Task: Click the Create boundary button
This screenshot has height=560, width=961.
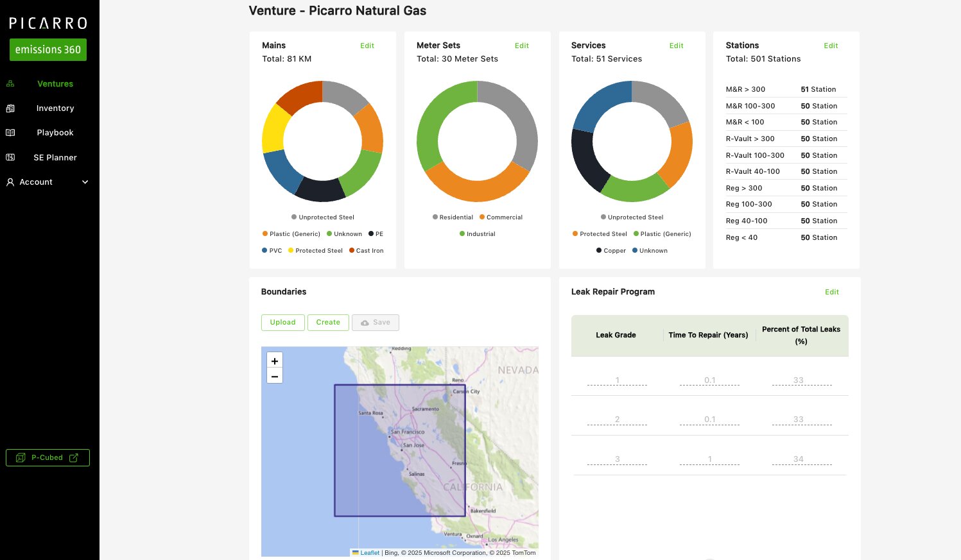Action: [x=328, y=323]
